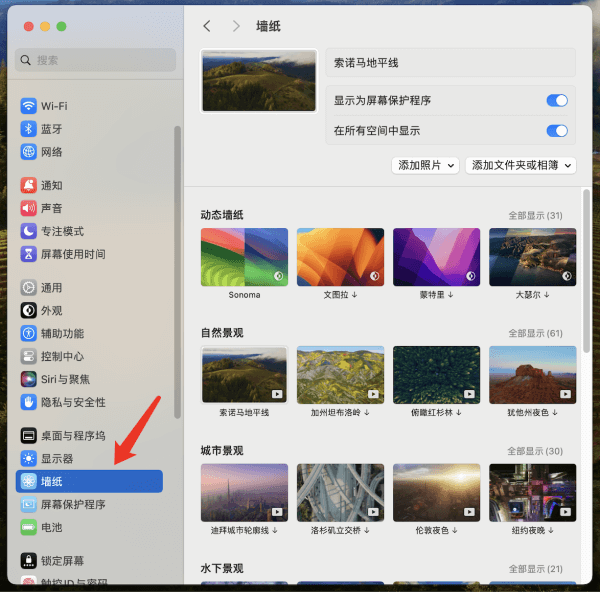
Task: Open the 蓝牙 Bluetooth settings icon
Action: pyautogui.click(x=29, y=129)
